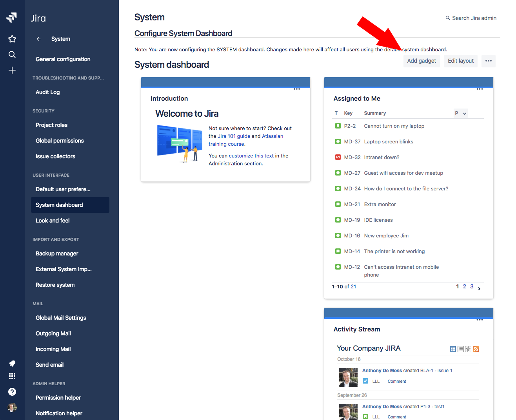
Task: Open Introduction gadget options menu
Action: [x=297, y=89]
